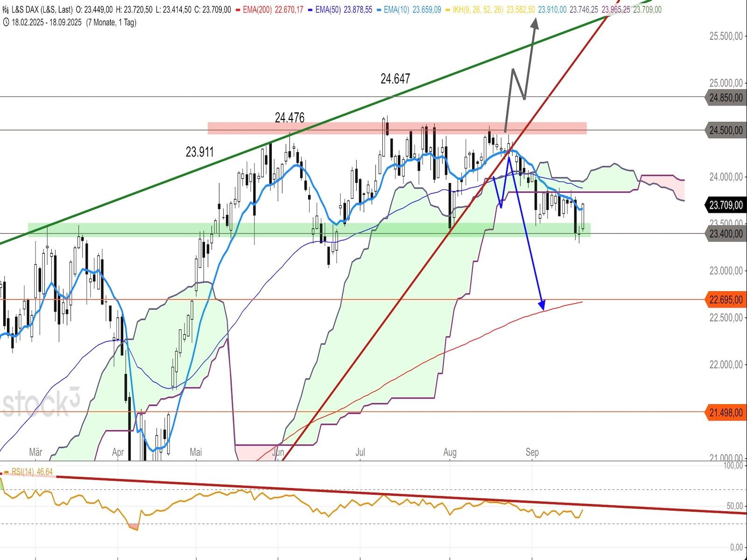
Task: Click the 23.000,00 price axis label
Action: point(726,271)
